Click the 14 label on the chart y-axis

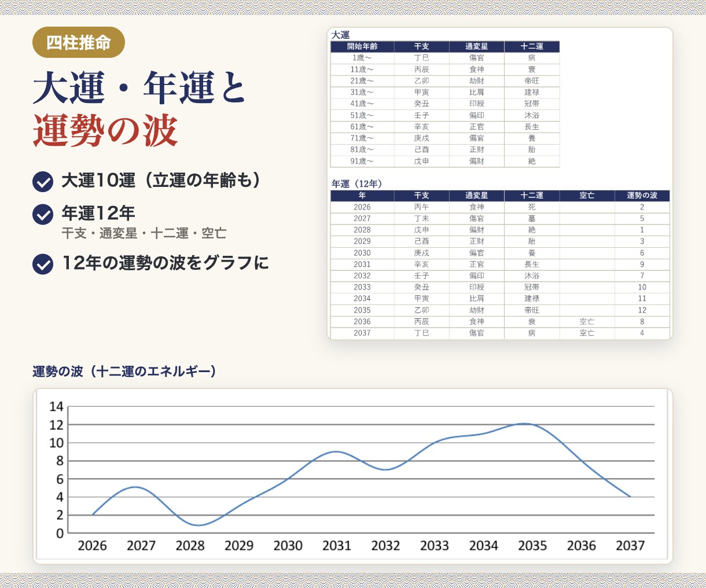coord(56,407)
